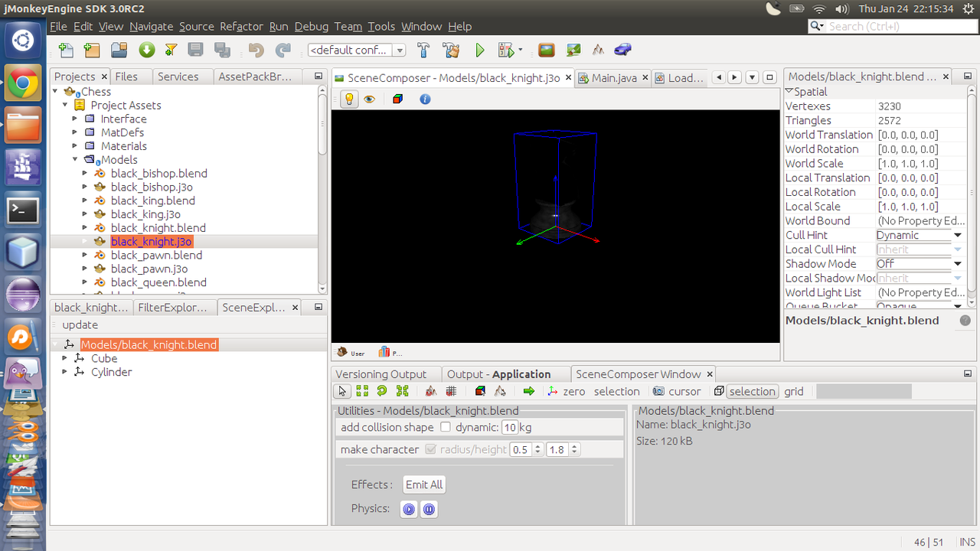Screen dimensions: 980x551
Task: Expand the Cylinder node in SceneExplorer
Action: point(65,372)
